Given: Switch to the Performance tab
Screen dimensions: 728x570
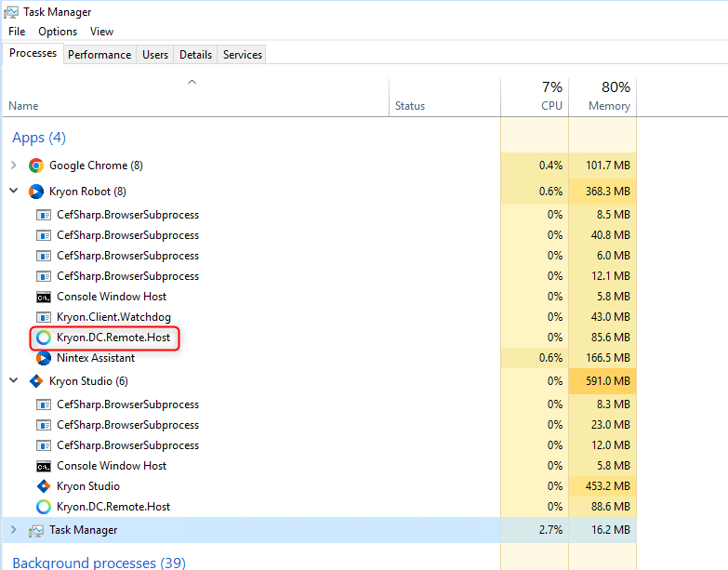Looking at the screenshot, I should (99, 55).
